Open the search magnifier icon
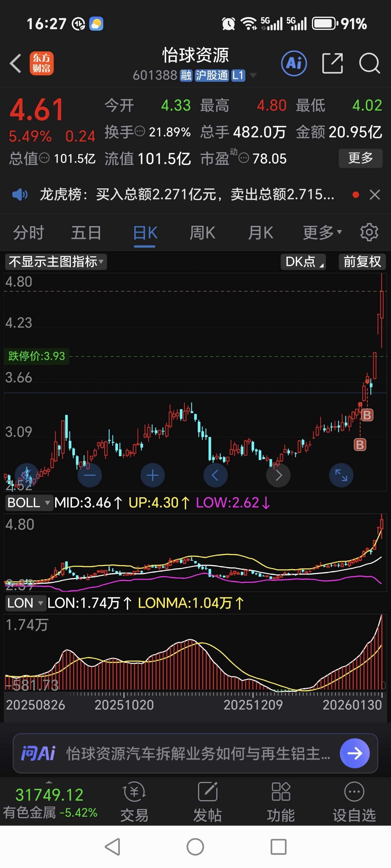The width and height of the screenshot is (391, 868). coord(369,63)
